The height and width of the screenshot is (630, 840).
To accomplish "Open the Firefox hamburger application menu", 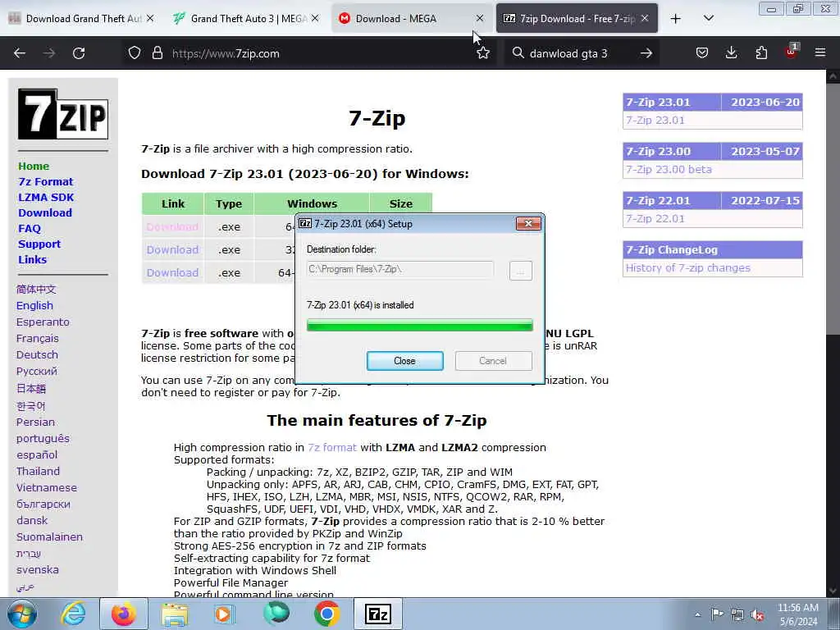I will coord(820,52).
